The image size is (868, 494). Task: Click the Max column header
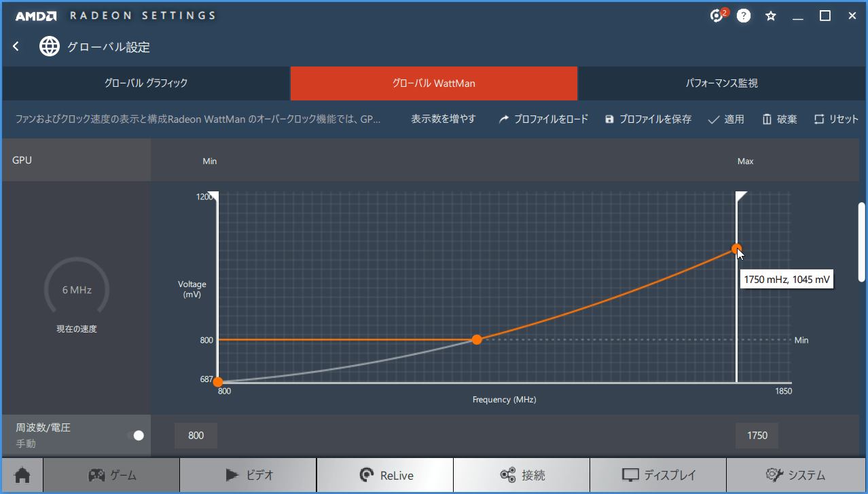tap(746, 161)
